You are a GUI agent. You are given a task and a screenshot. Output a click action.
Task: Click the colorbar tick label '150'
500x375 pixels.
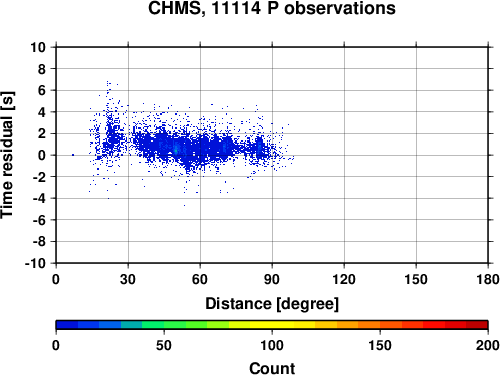pos(380,345)
